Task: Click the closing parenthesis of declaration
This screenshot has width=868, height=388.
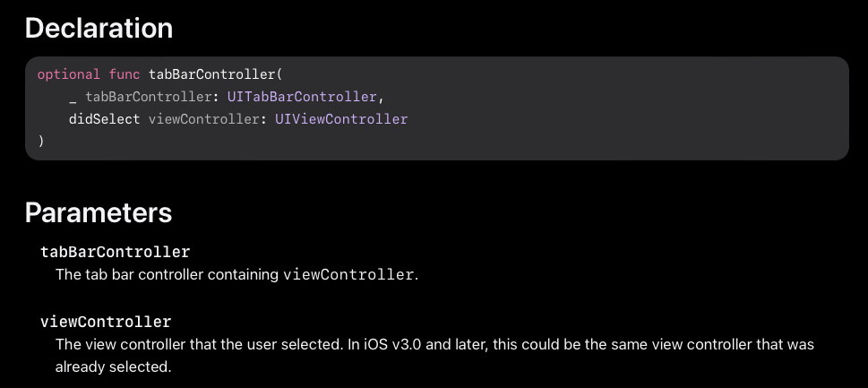Action: (41, 142)
